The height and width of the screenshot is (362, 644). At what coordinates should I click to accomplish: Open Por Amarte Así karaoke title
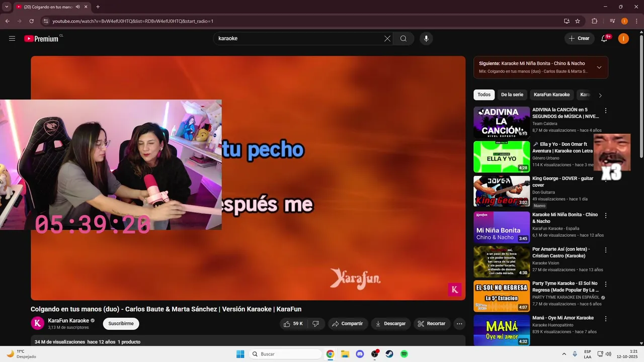561,252
